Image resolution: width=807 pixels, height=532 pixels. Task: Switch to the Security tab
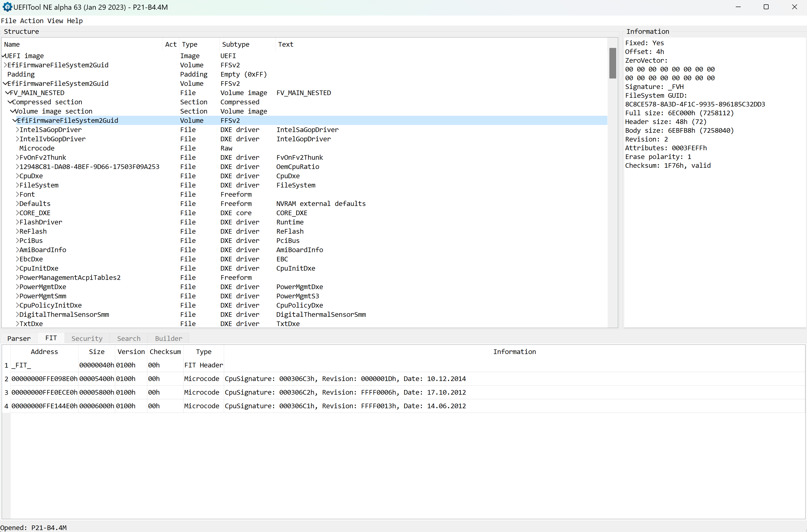[87, 338]
